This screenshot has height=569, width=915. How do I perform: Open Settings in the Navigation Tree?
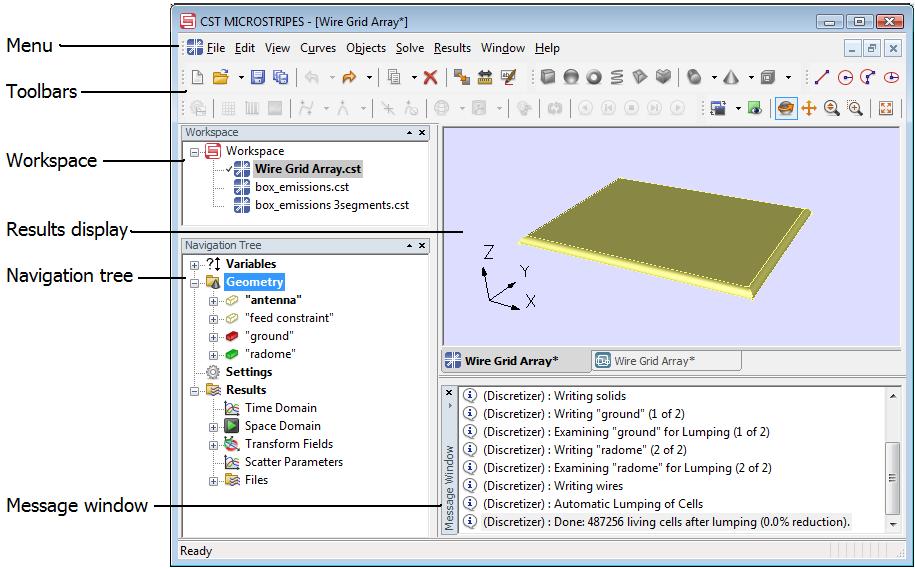pos(249,372)
